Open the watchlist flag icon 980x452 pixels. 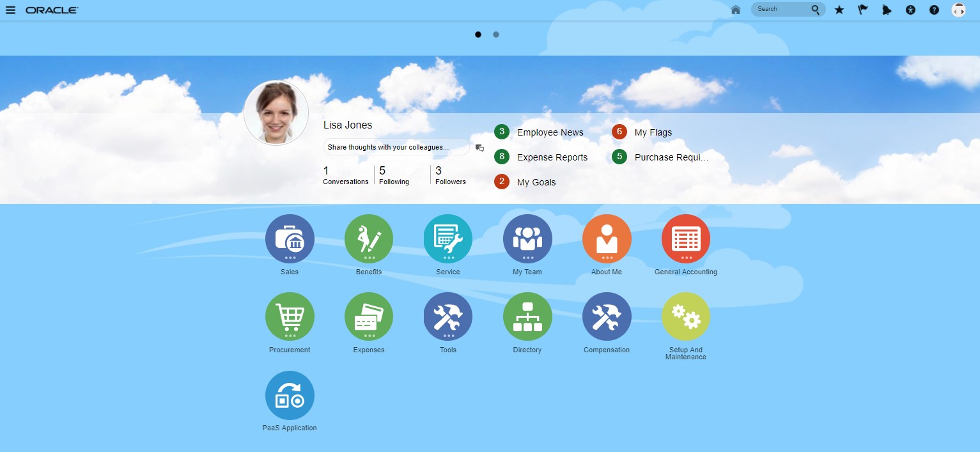click(x=863, y=10)
